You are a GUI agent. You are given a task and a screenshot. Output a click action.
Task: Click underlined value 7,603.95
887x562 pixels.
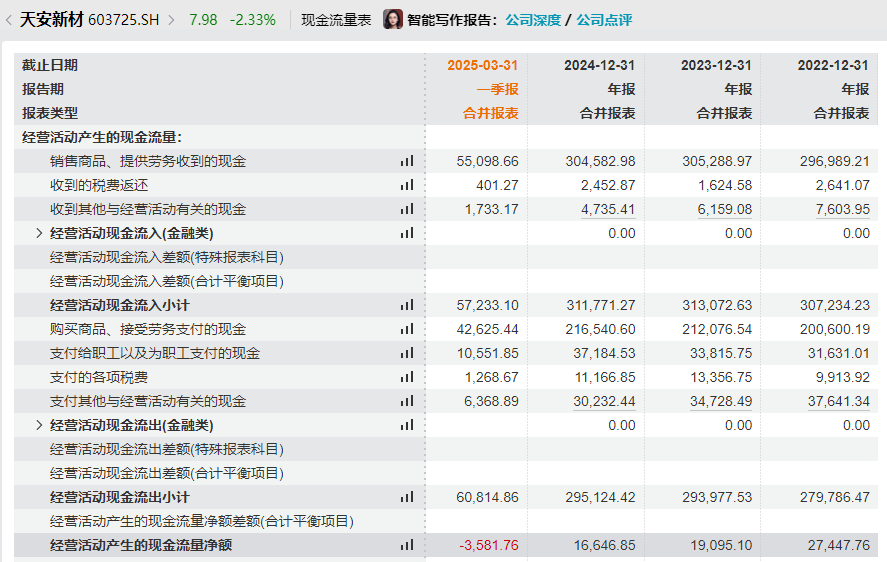click(x=842, y=209)
